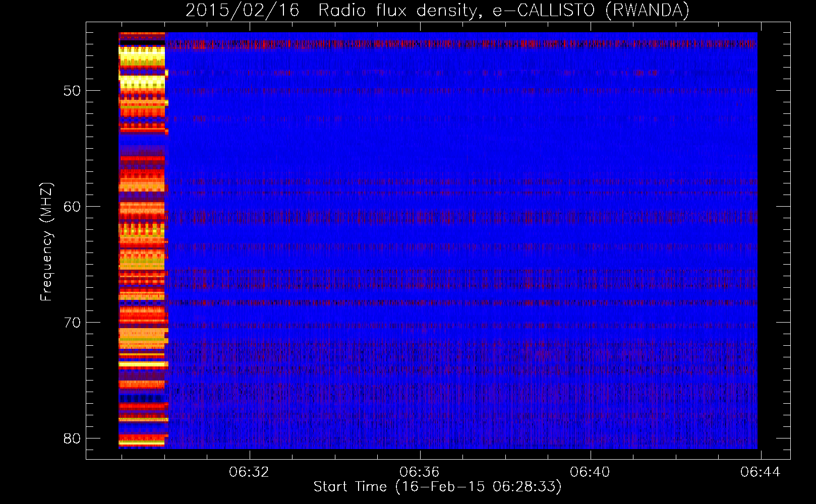Click the 06:32 time tick label
Viewport: 816px width, 504px height.
249,472
